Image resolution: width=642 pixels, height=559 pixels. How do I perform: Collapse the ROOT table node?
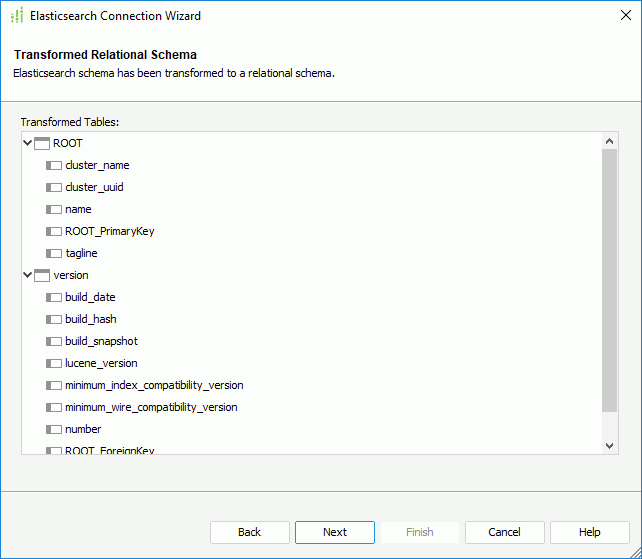coord(27,143)
